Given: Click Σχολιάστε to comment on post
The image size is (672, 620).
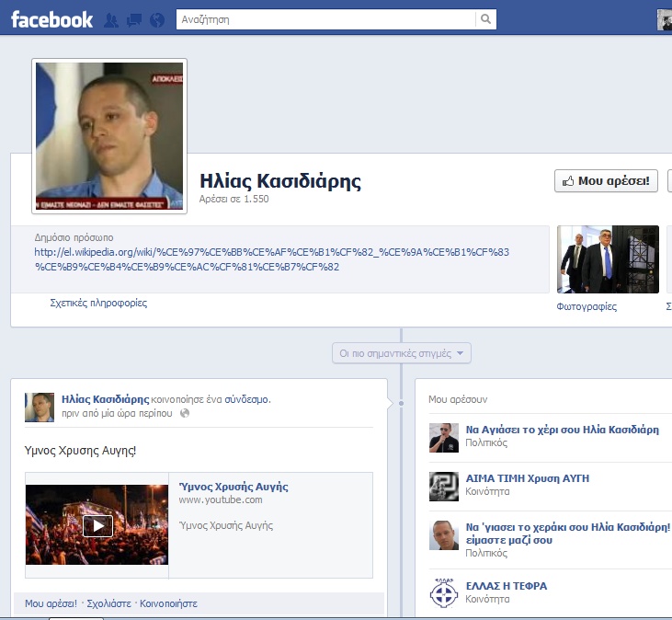Looking at the screenshot, I should (110, 604).
